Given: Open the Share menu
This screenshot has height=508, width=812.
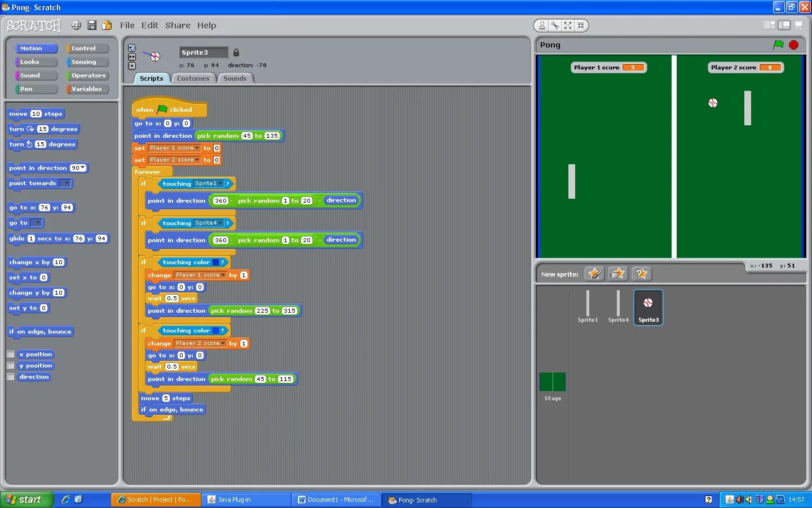Looking at the screenshot, I should point(178,25).
